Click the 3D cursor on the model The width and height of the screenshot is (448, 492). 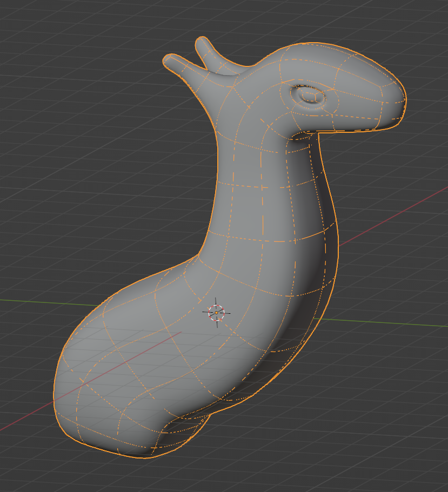coord(216,312)
